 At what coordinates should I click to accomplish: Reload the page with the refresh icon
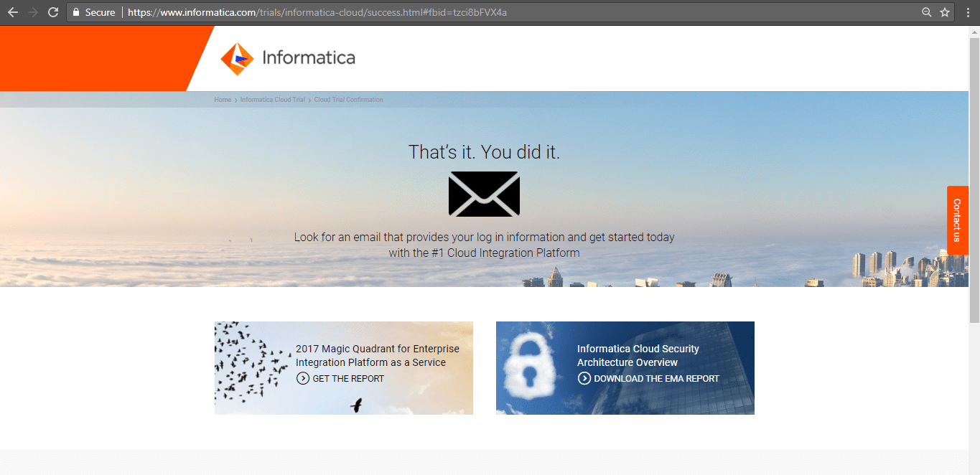tap(52, 12)
